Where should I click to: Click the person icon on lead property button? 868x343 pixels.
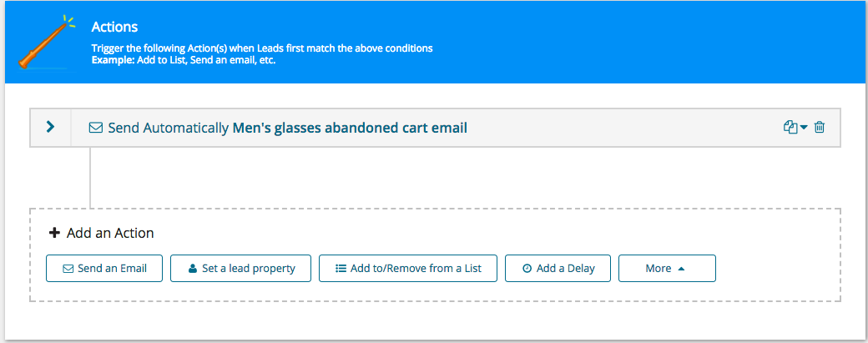[x=192, y=269]
